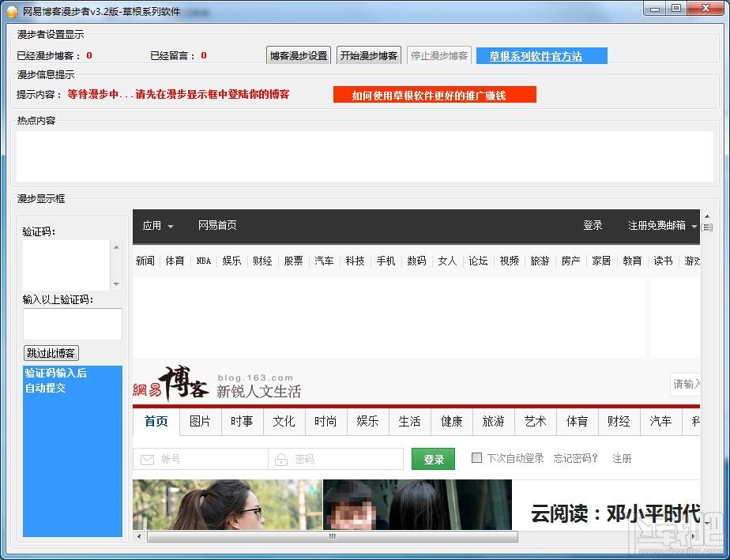Click the 验证码 display box
Viewport: 730px width, 560px height.
pyautogui.click(x=66, y=265)
